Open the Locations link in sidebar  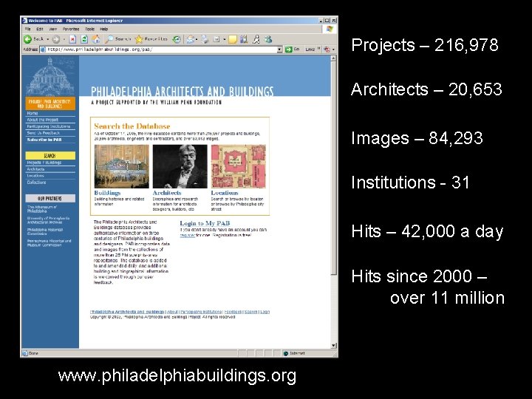[35, 176]
